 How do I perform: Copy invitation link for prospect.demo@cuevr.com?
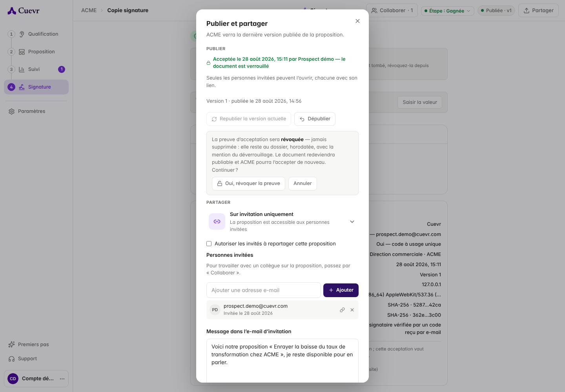[x=342, y=310]
